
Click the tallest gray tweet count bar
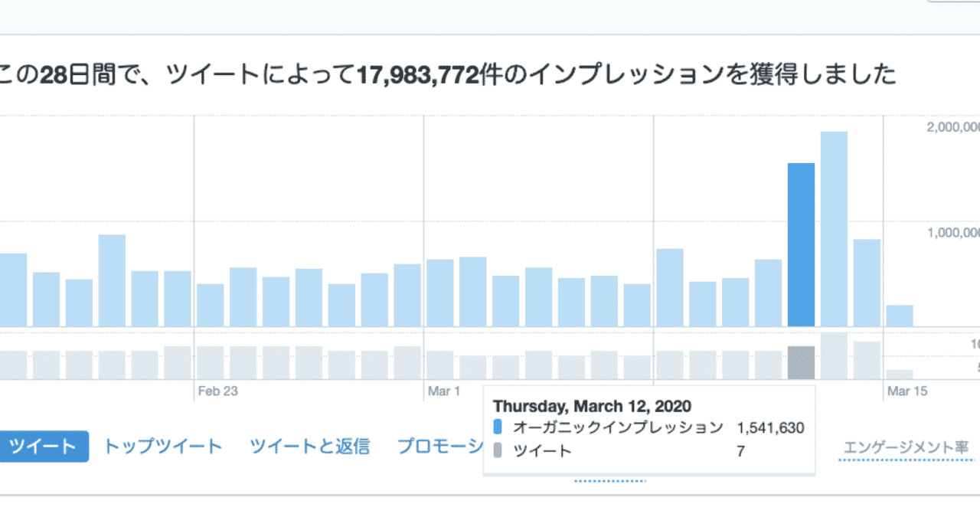[x=834, y=355]
